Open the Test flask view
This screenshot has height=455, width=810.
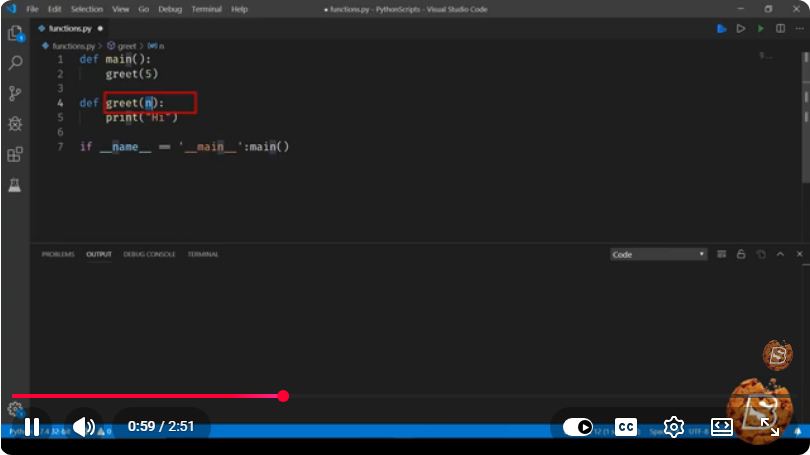pos(14,185)
